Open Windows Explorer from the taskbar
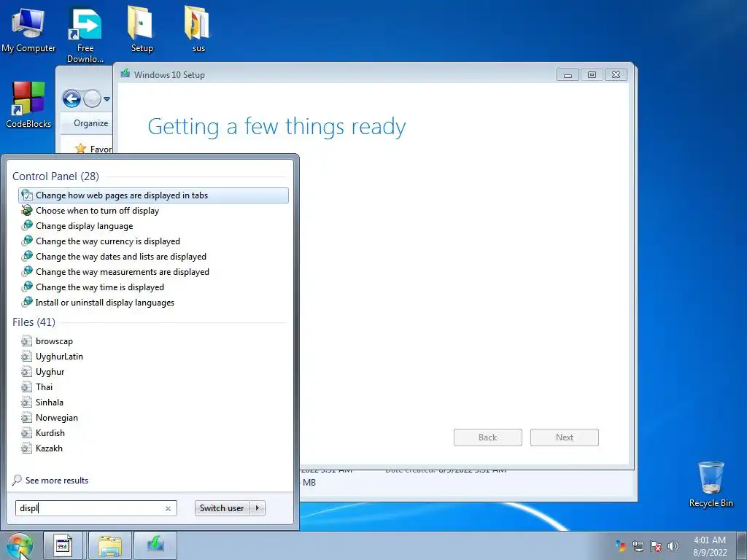 click(110, 545)
